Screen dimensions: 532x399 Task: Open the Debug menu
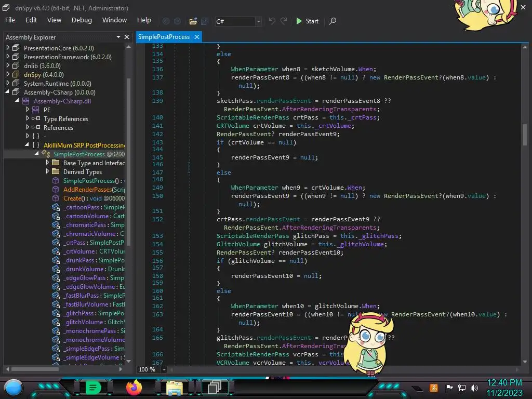[82, 20]
